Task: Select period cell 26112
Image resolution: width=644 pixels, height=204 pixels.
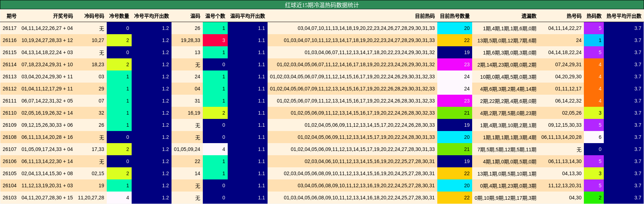Action: pyautogui.click(x=10, y=89)
